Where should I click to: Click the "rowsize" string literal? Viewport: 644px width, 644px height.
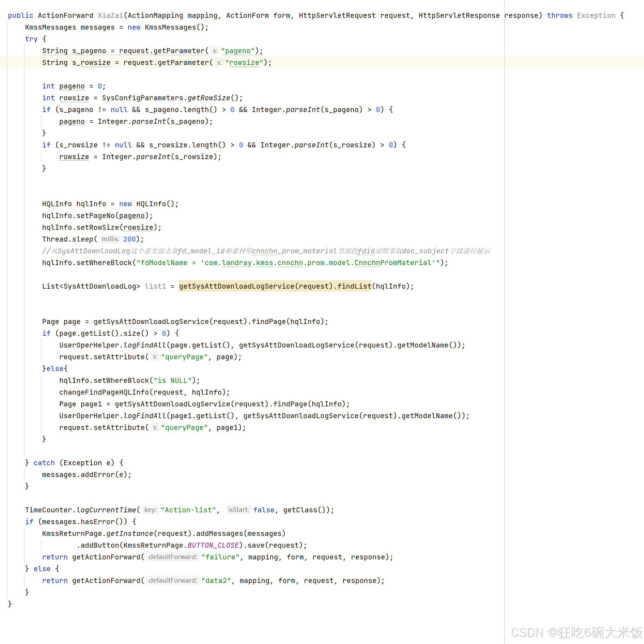click(244, 62)
